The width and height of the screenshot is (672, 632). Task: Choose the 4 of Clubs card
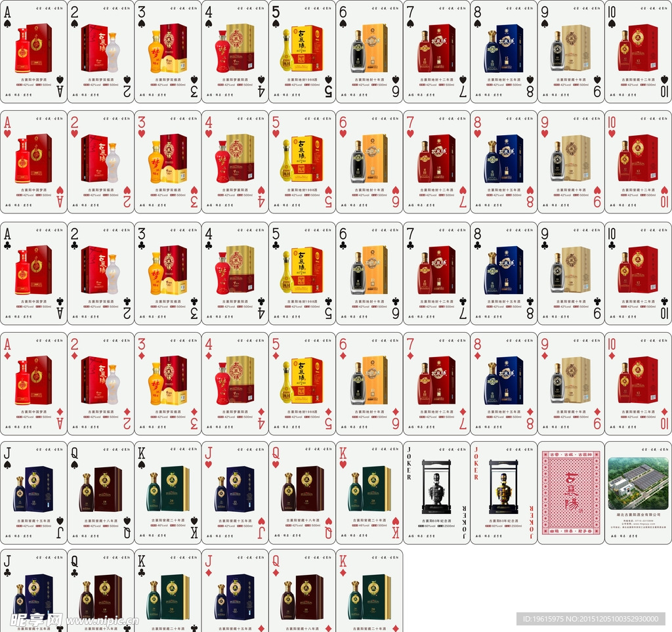pos(236,274)
